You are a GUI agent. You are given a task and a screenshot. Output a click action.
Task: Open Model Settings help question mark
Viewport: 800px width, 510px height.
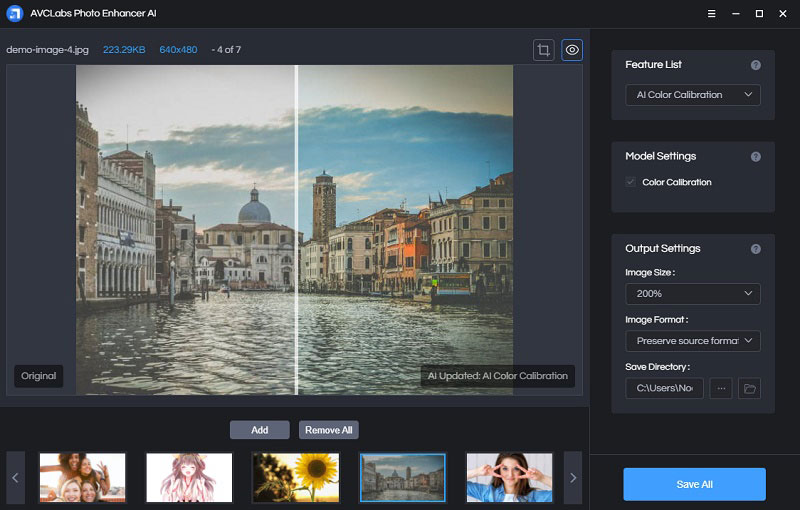point(756,157)
